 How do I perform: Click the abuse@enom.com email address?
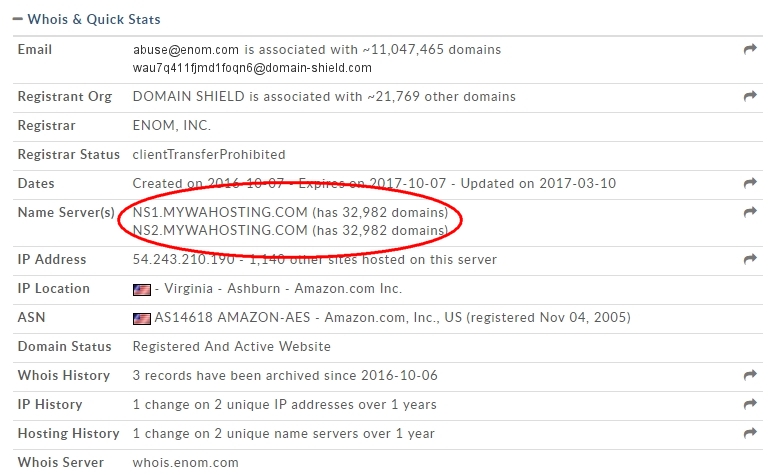[186, 50]
